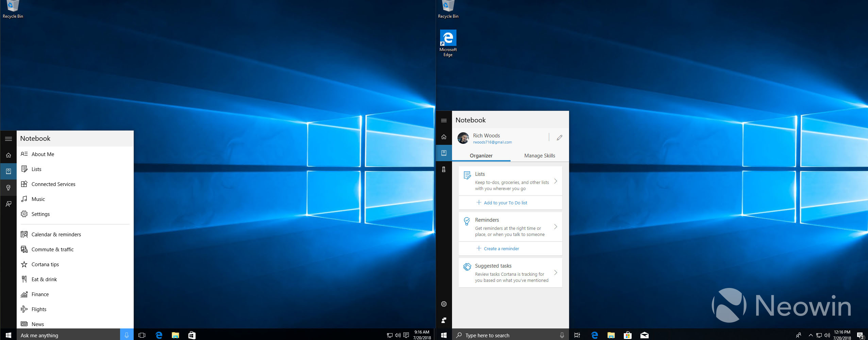The width and height of the screenshot is (868, 340).
Task: Open Action Center showing 2 notifications
Action: coord(860,336)
